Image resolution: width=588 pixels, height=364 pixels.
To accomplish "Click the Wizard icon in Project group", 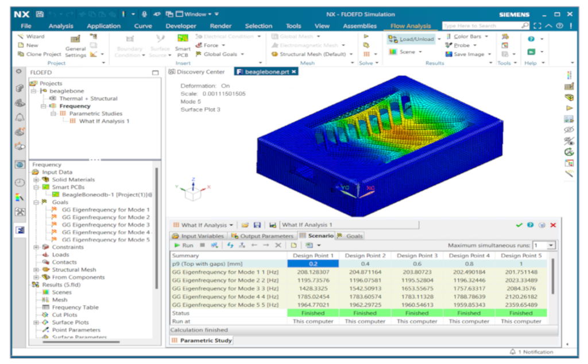I will pos(21,36).
